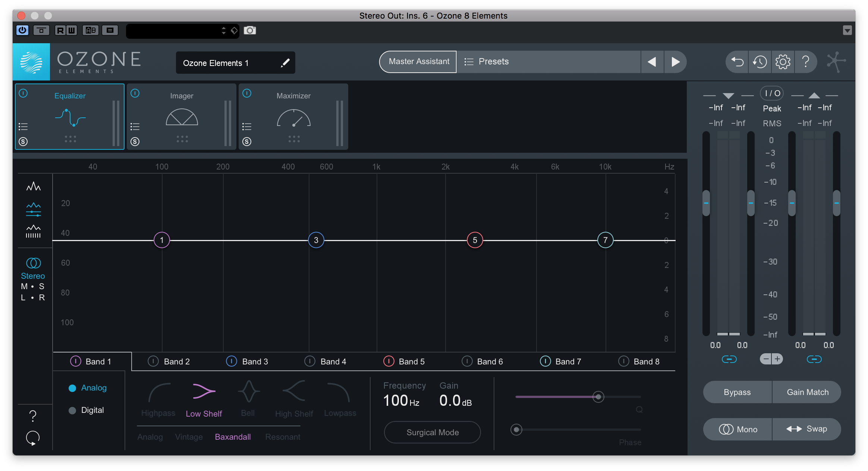Enable Surgical Mode
868x471 pixels.
tap(432, 432)
